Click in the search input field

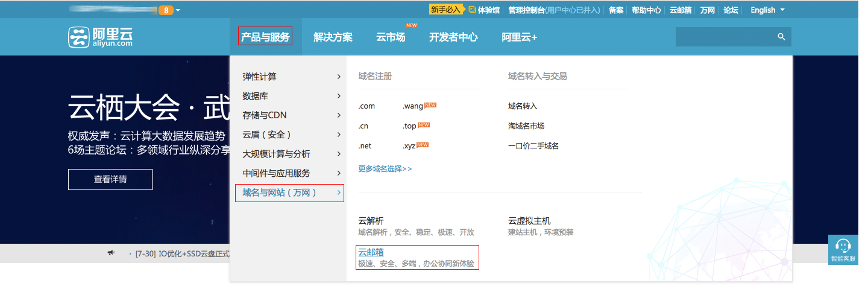[723, 37]
